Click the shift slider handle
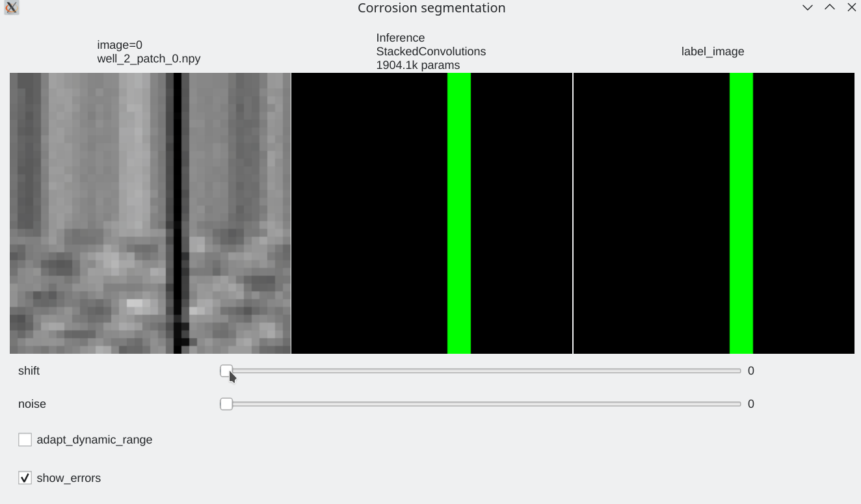The height and width of the screenshot is (504, 861). [x=226, y=371]
